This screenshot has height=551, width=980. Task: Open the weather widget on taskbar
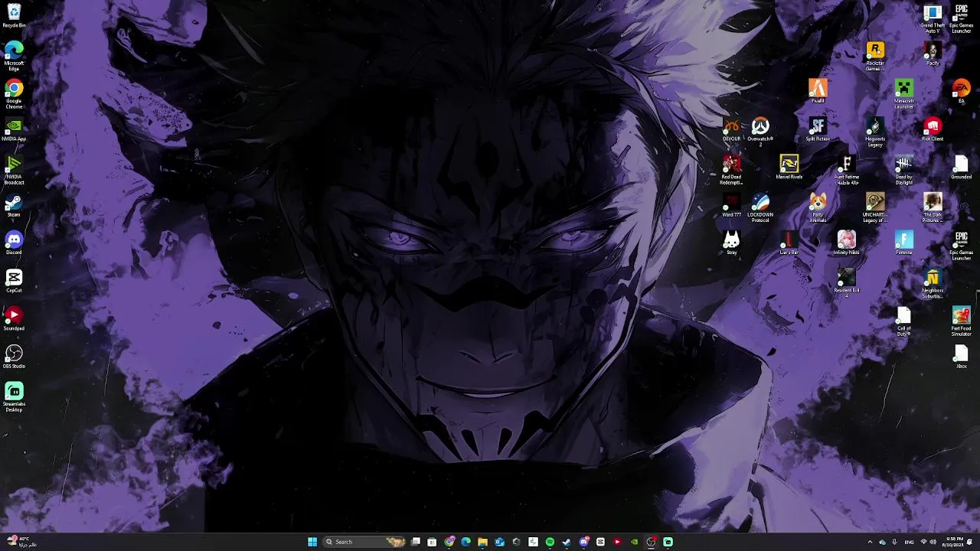tap(23, 542)
